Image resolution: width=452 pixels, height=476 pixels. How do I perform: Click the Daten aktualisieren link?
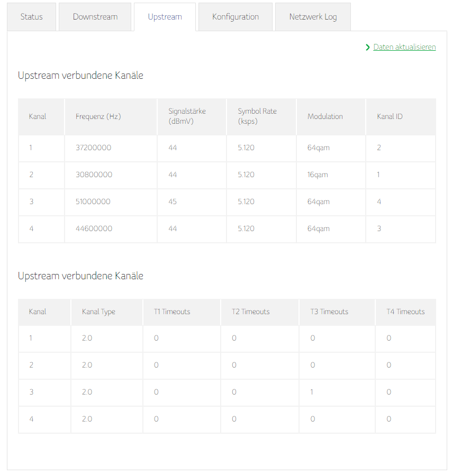click(x=404, y=47)
